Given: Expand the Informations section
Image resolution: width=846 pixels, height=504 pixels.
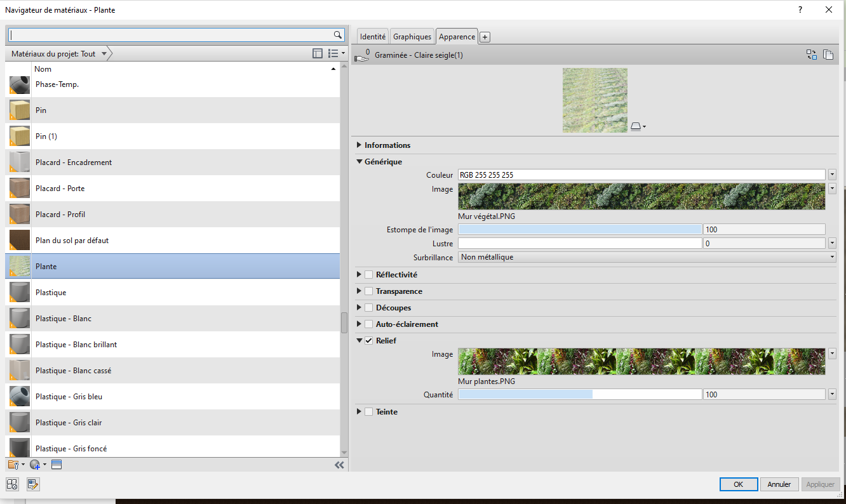Looking at the screenshot, I should click(359, 145).
